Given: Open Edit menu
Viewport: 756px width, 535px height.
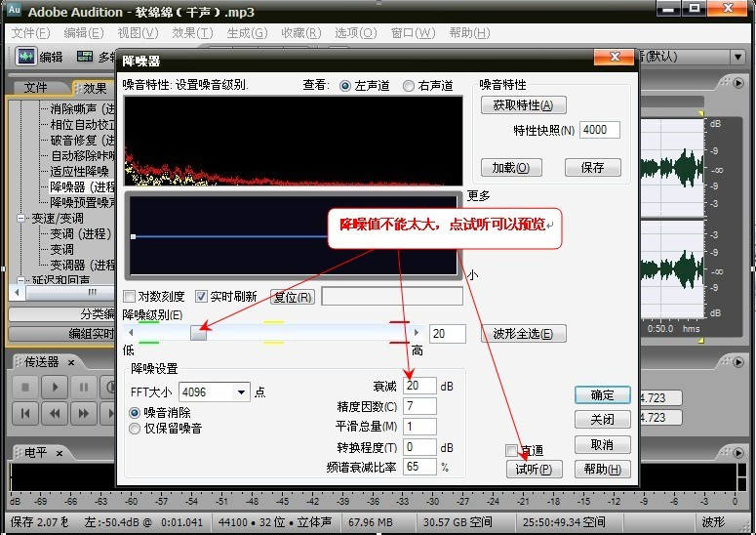Looking at the screenshot, I should click(x=84, y=33).
